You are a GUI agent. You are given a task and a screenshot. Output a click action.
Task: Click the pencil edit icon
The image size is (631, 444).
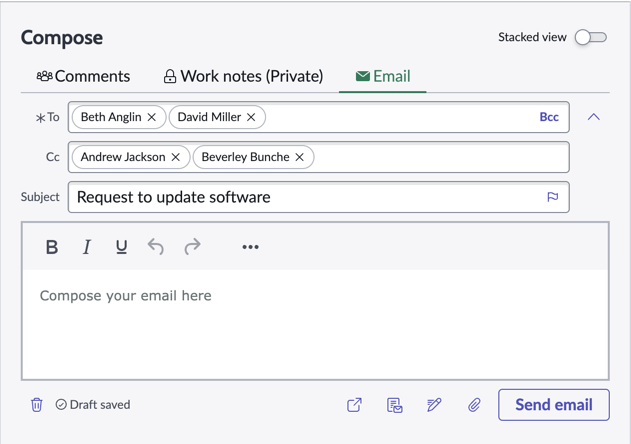coord(434,405)
